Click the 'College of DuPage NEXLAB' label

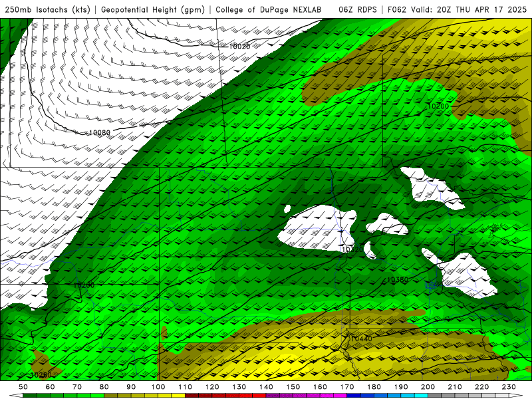[269, 10]
